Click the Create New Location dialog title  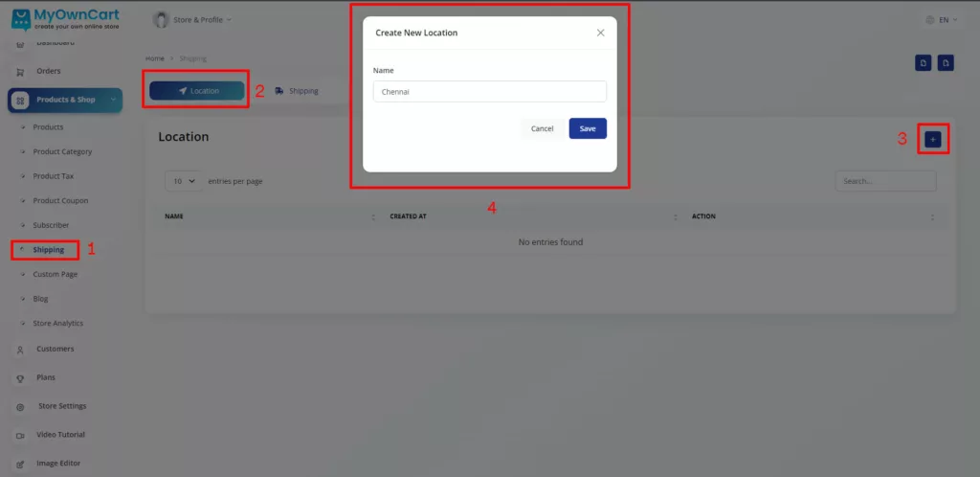click(x=416, y=34)
